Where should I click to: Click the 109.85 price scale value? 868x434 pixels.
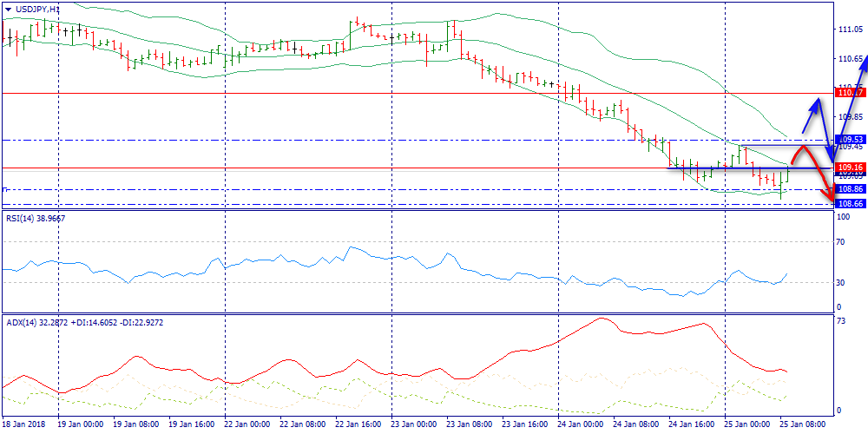(x=851, y=117)
